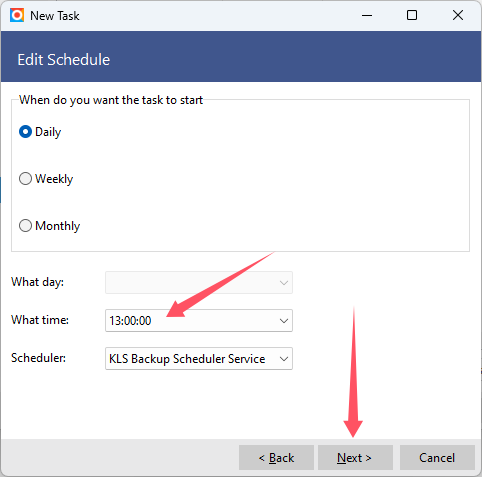Maximize the New Task window
Image resolution: width=482 pixels, height=477 pixels.
click(412, 15)
